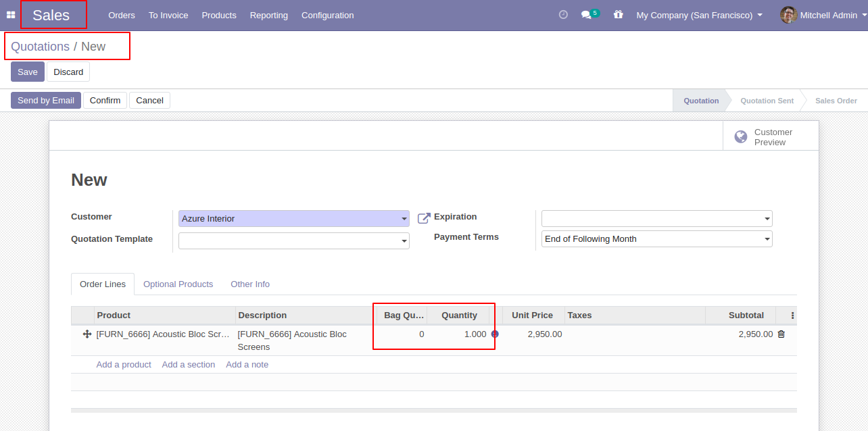Click the unit price 2,950.00 cell
868x431 pixels.
[545, 334]
